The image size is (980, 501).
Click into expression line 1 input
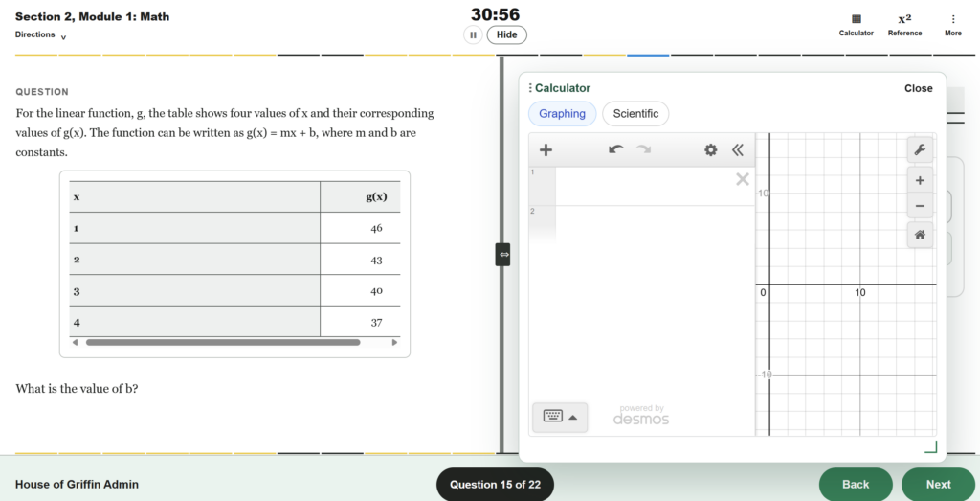coord(644,186)
